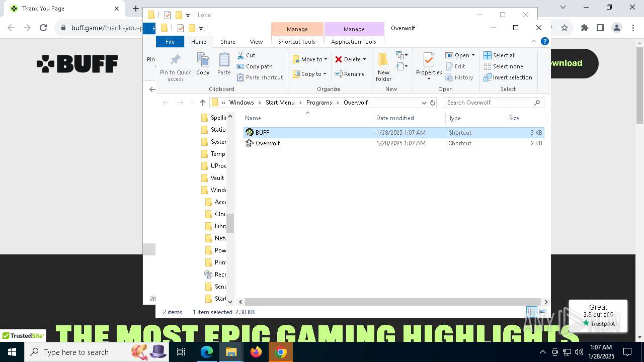Click Windows in the address path
Image resolution: width=644 pixels, height=362 pixels.
[x=242, y=103]
